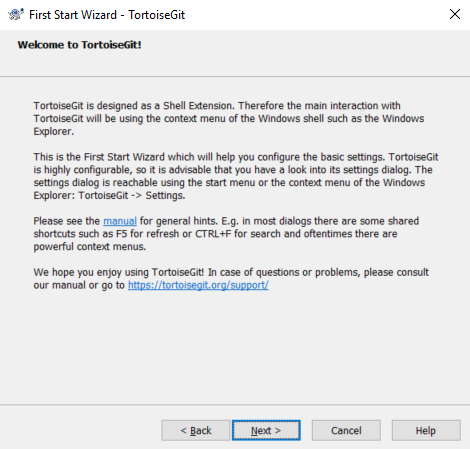Go to the Next wizard page
Viewport: 470px width, 449px height.
pos(266,430)
